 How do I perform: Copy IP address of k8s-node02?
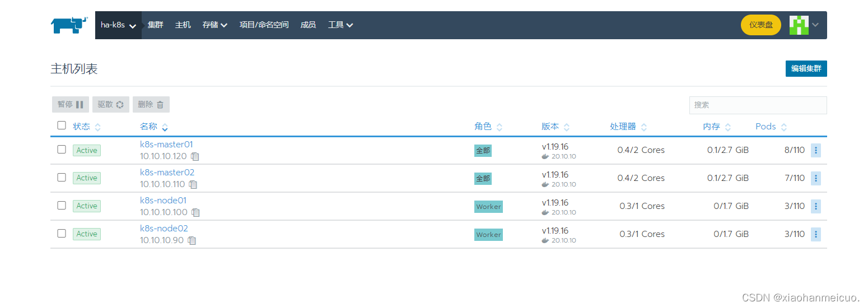(x=192, y=240)
